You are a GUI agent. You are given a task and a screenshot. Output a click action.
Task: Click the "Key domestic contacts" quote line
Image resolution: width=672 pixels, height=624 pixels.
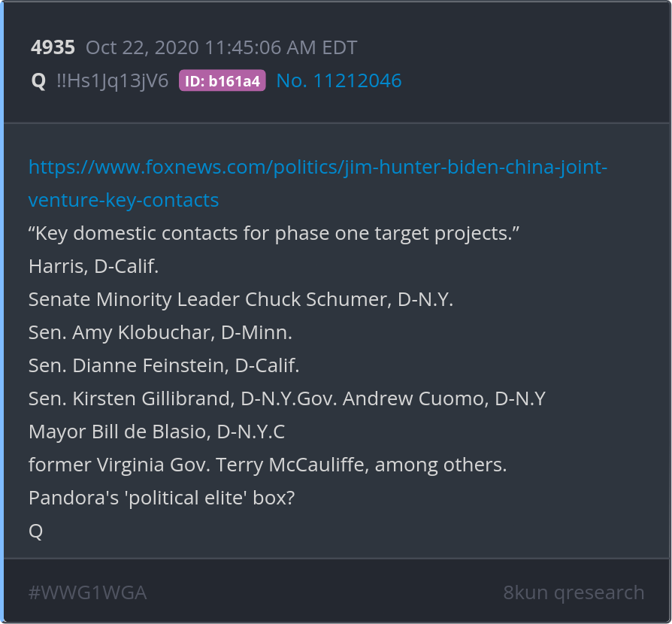coord(274,233)
